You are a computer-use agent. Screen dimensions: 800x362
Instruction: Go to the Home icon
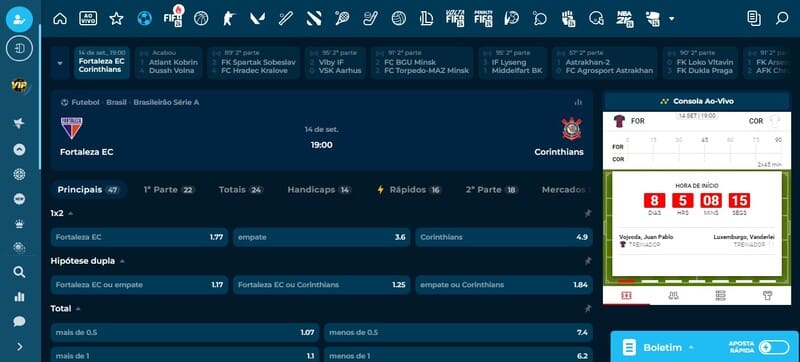pyautogui.click(x=60, y=19)
